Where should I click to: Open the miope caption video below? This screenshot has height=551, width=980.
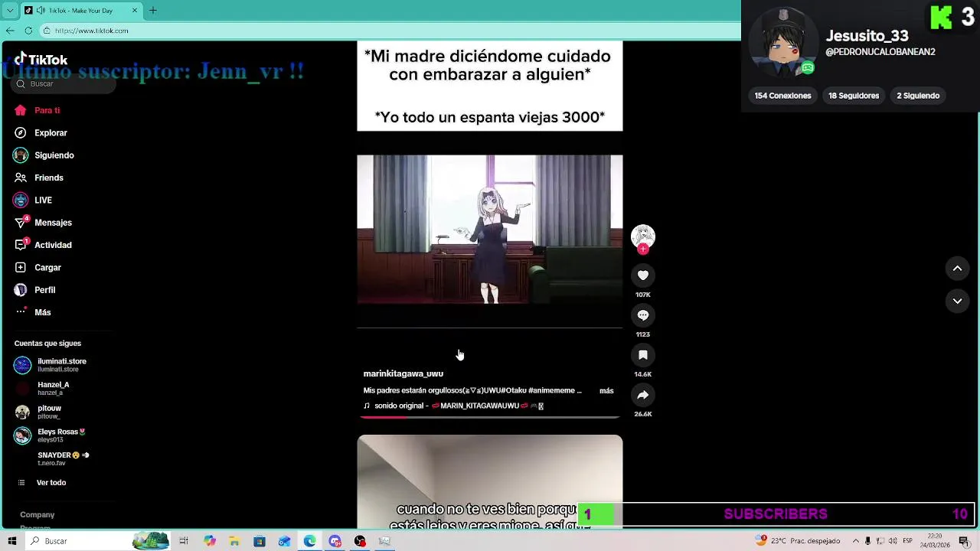[490, 482]
